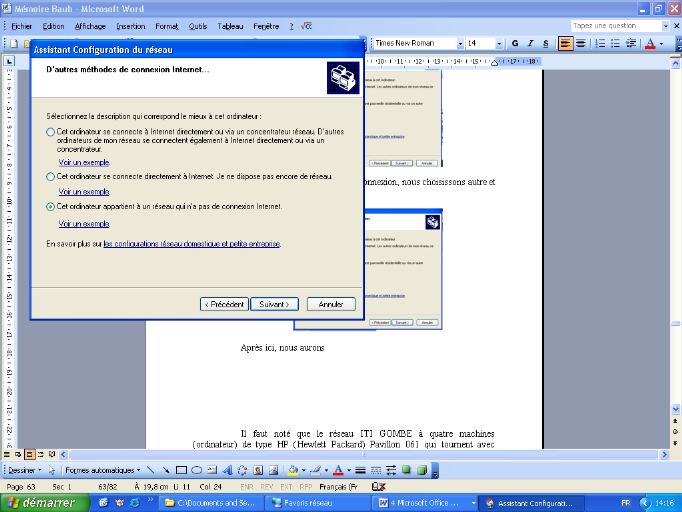
Task: Click the Annuler button in the wizard
Action: coord(331,304)
